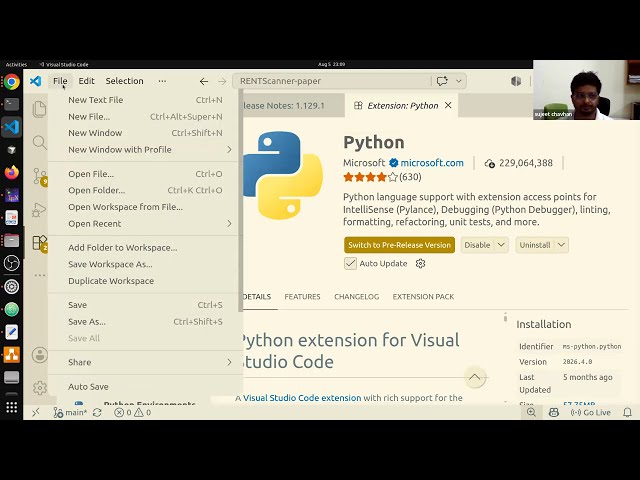Open Firefox from the Ubuntu dock

[x=11, y=172]
